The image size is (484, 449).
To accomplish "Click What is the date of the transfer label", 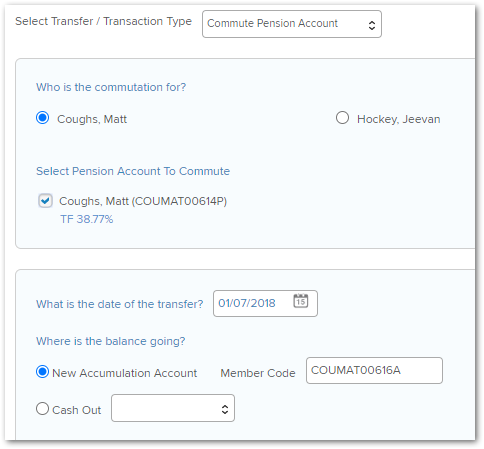I will (x=120, y=304).
